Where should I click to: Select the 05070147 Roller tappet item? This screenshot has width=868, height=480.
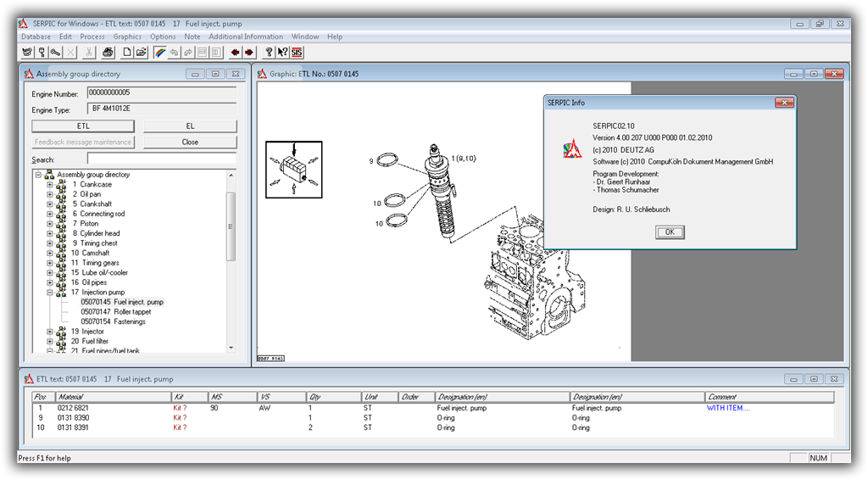[x=115, y=312]
